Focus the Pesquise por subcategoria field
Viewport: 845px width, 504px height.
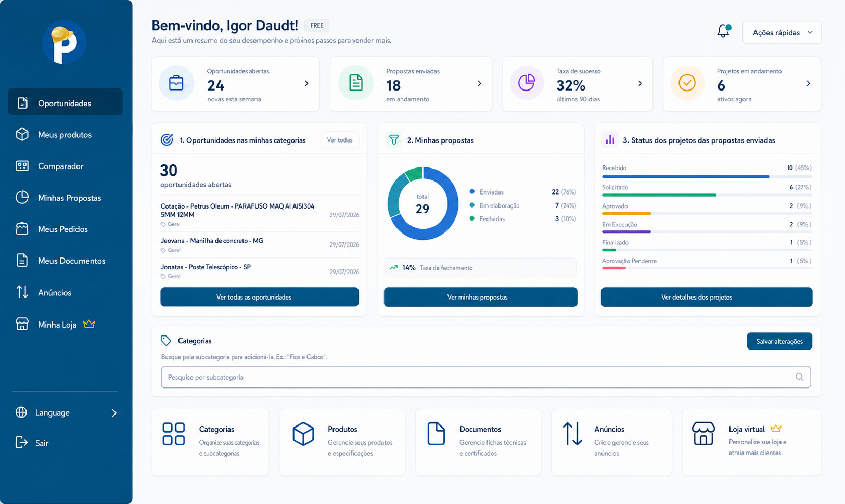pos(485,377)
